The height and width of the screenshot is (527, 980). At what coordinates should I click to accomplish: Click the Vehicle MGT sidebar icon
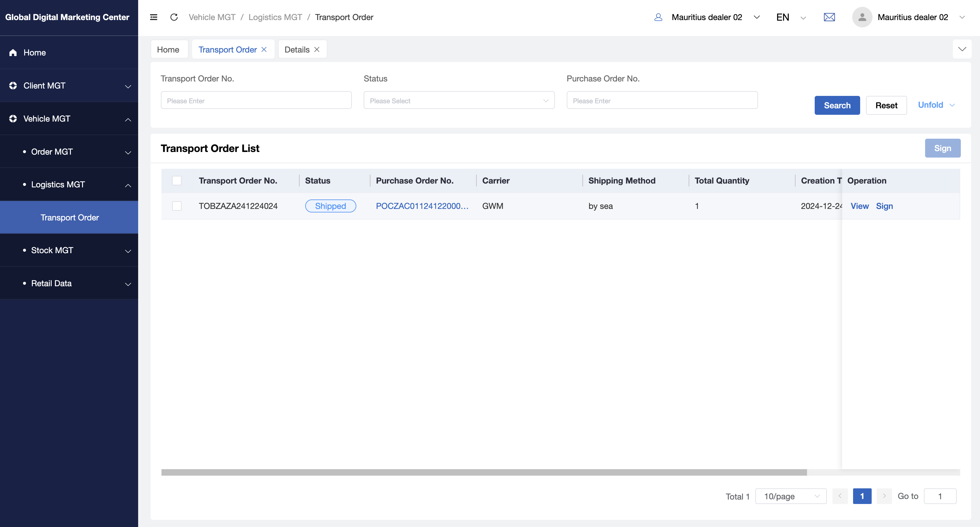coord(13,119)
